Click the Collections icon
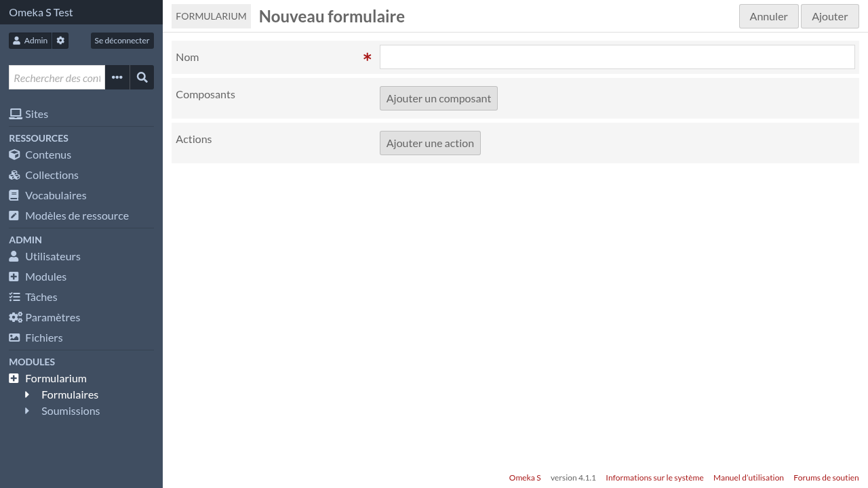This screenshot has height=488, width=868. tap(14, 174)
